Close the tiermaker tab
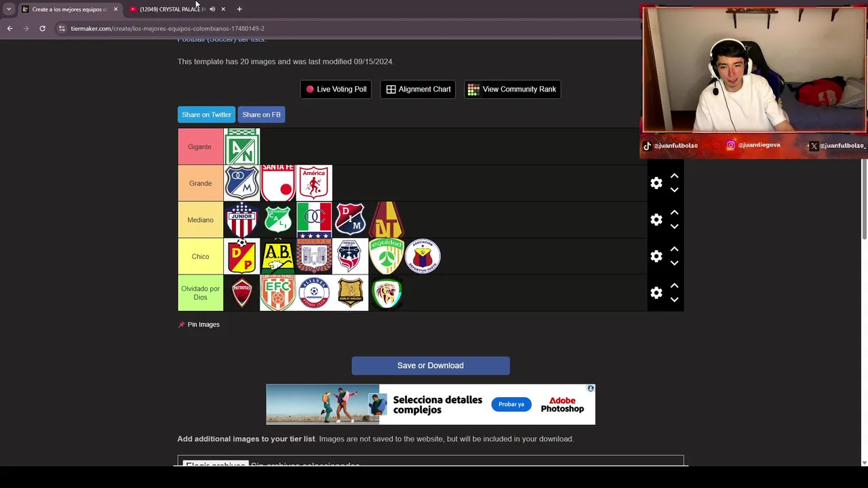 [115, 9]
